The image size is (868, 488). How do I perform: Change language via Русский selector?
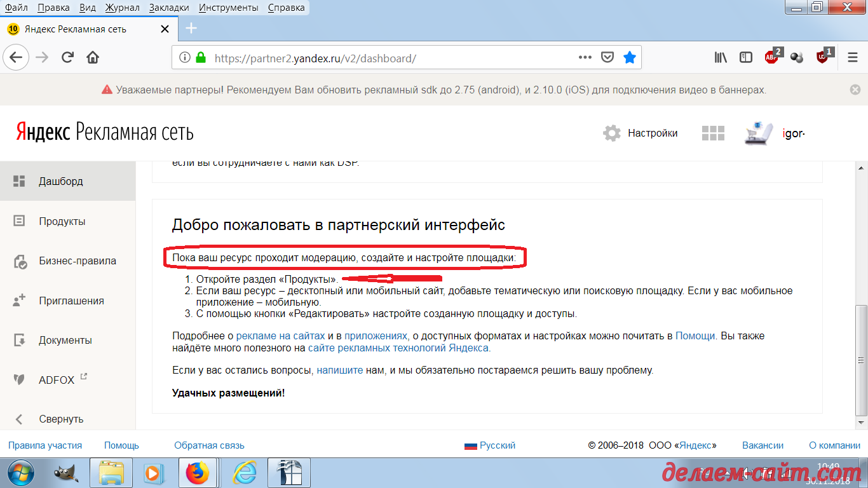pos(490,445)
